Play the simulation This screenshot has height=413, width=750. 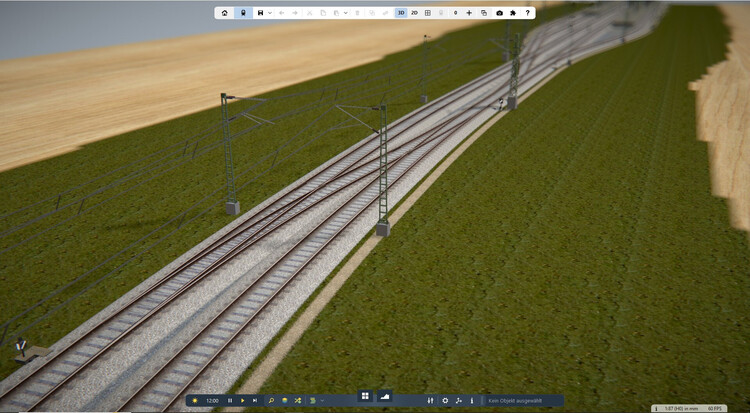pos(243,401)
